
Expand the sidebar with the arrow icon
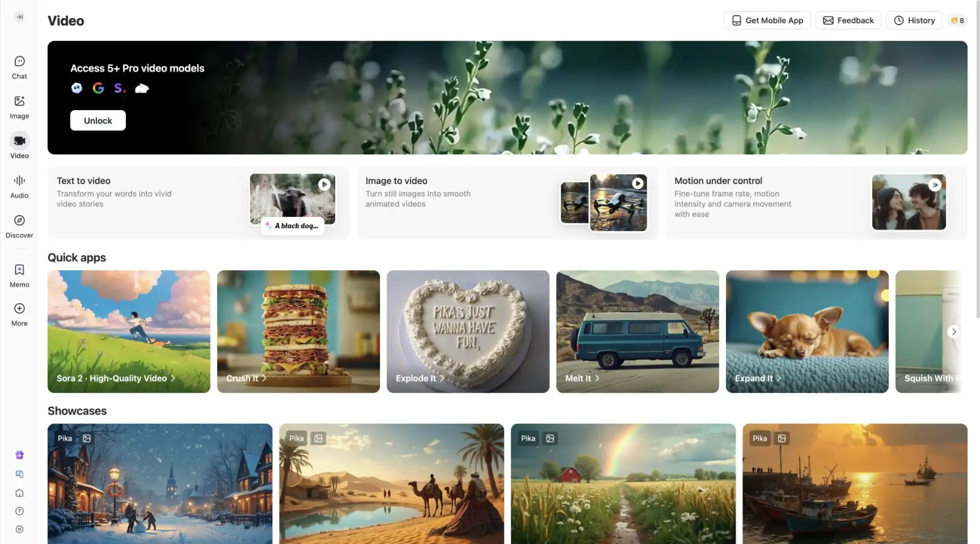pos(20,17)
